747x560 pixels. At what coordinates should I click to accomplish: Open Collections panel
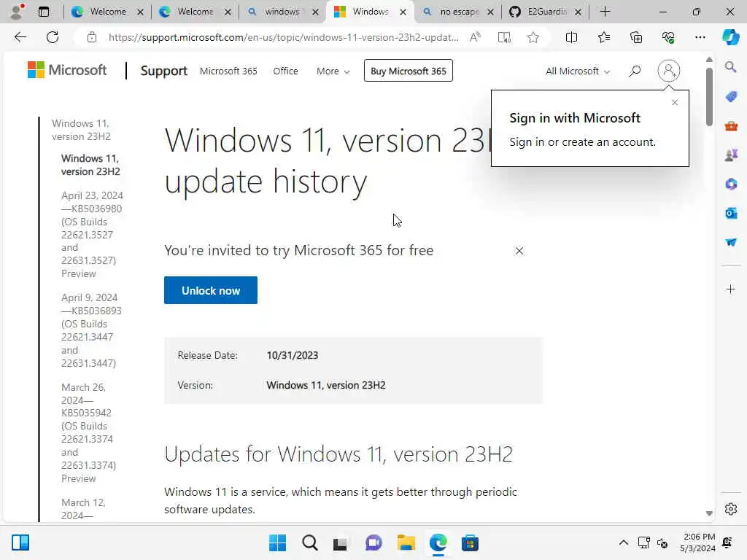pos(636,37)
